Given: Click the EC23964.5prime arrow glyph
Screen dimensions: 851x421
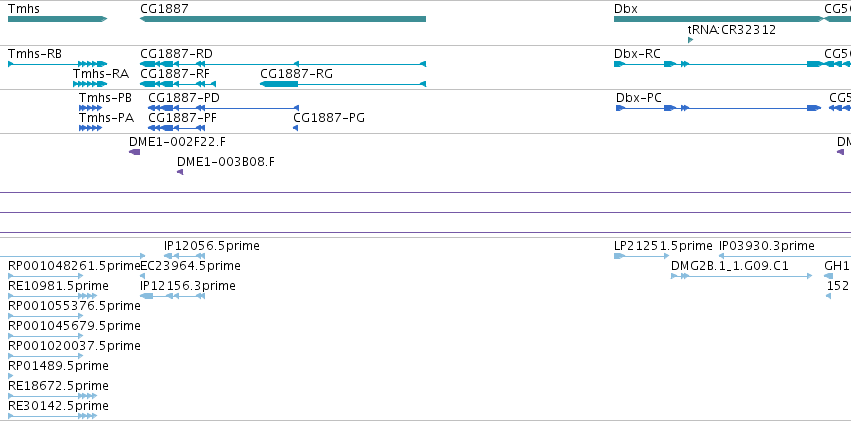Looking at the screenshot, I should coord(142,276).
